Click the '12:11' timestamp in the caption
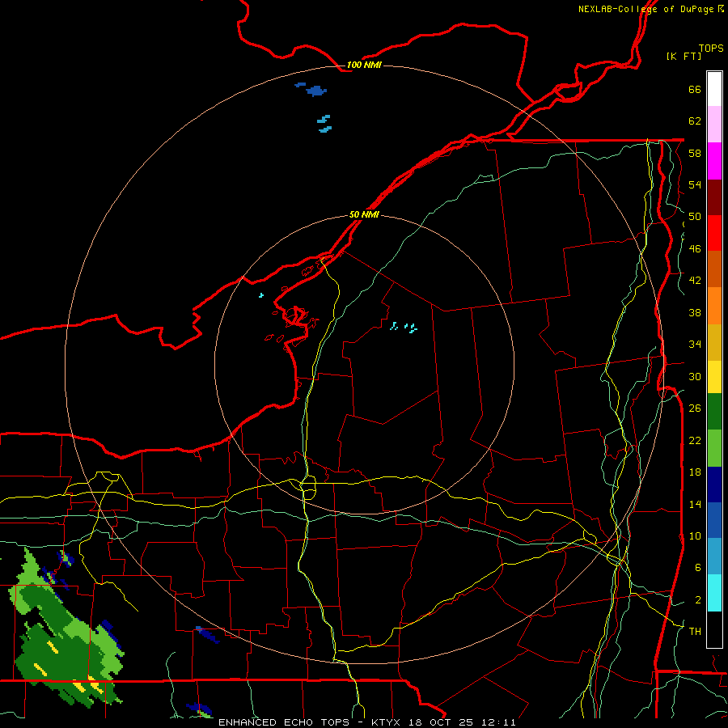This screenshot has height=728, width=728. click(498, 722)
